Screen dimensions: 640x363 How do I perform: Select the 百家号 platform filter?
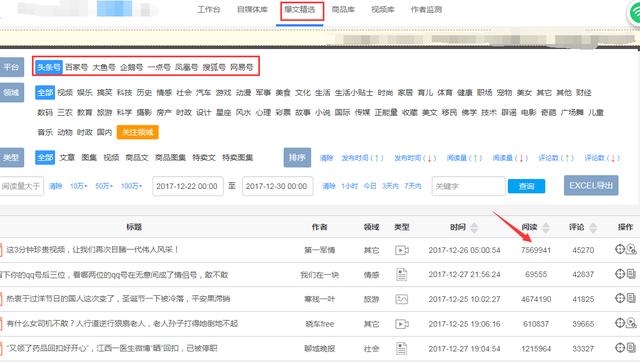(x=76, y=67)
